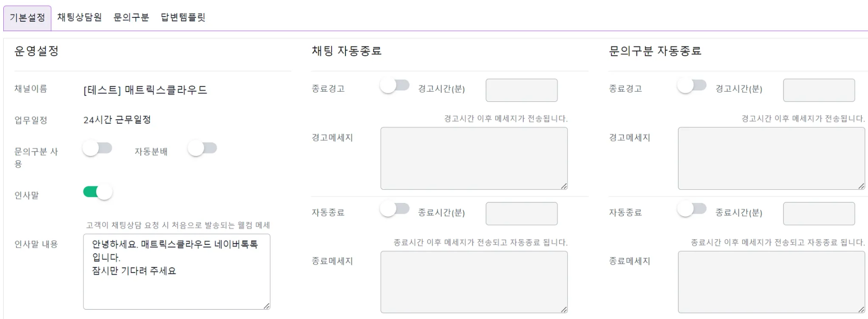Enable 자동종료 under 문의구분 자동종료

pos(692,209)
